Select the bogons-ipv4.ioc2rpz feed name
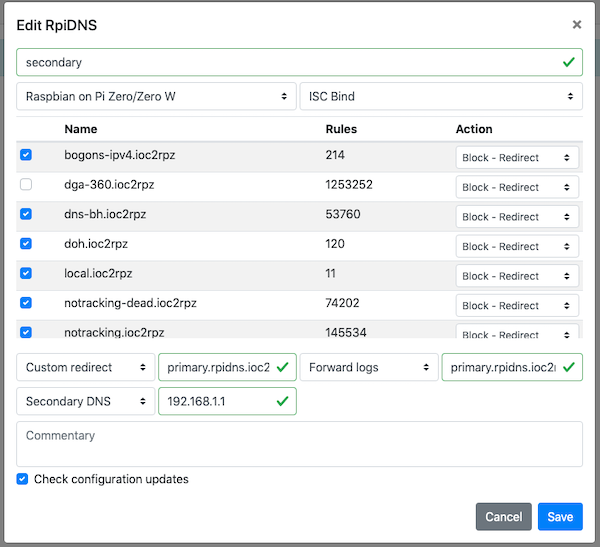 (120, 155)
